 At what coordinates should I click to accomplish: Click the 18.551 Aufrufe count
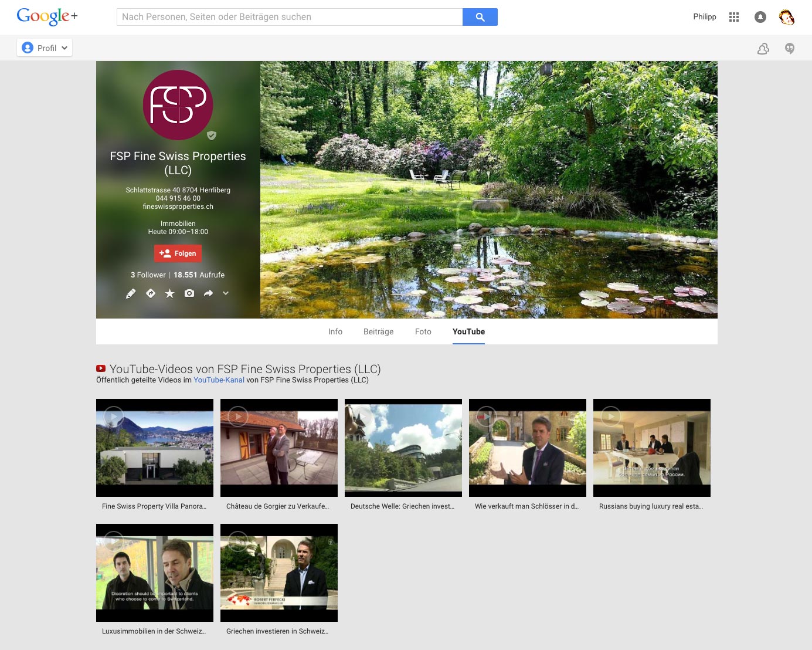pos(199,275)
